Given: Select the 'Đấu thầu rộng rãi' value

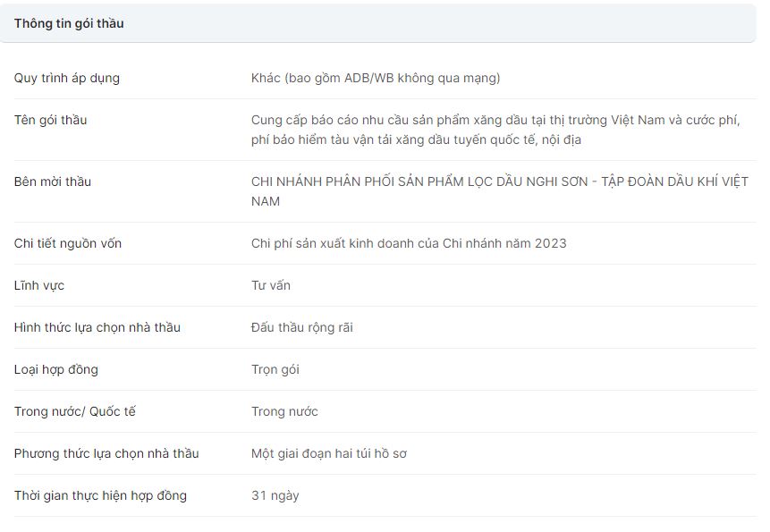Looking at the screenshot, I should (302, 327).
